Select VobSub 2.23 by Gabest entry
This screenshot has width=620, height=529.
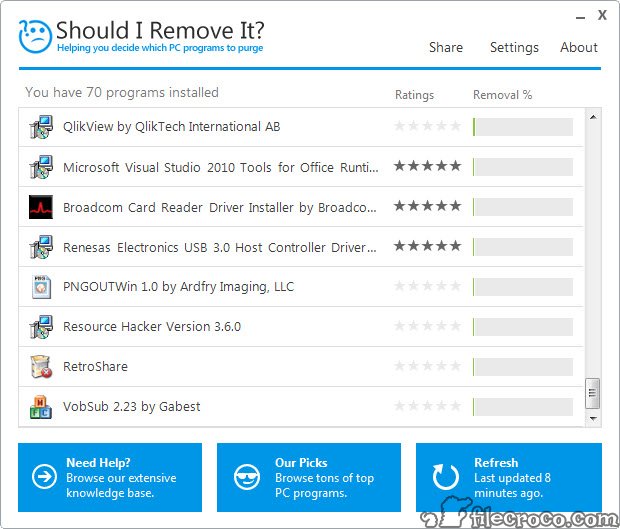click(x=301, y=407)
